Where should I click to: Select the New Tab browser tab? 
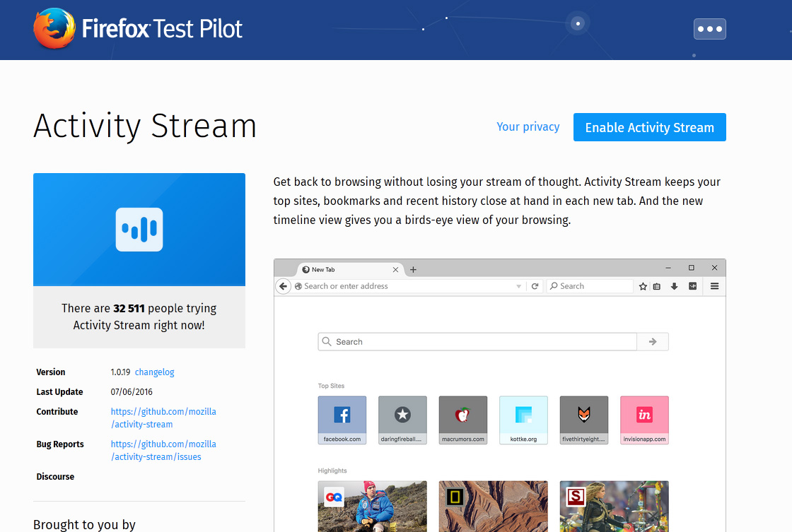[x=351, y=270]
